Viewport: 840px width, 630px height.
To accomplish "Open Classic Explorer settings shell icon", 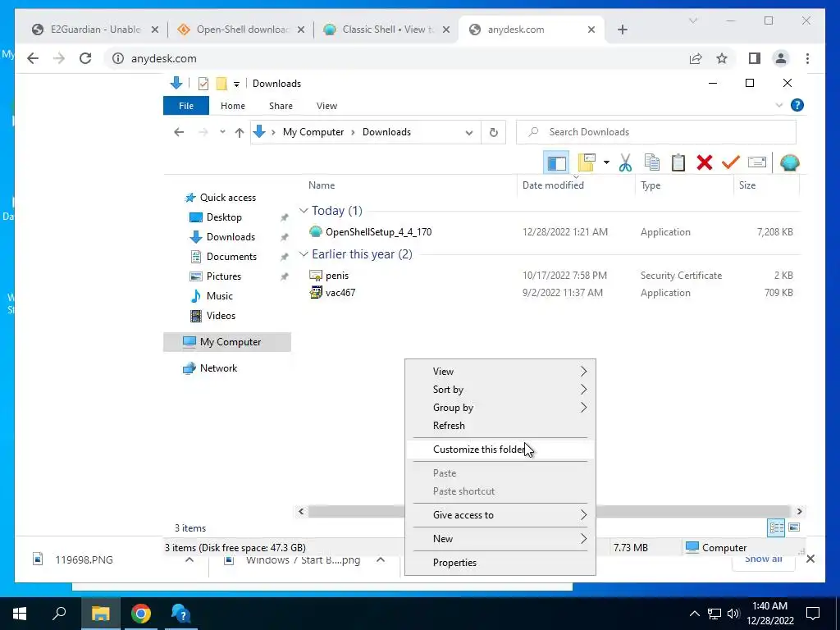I will [x=790, y=162].
